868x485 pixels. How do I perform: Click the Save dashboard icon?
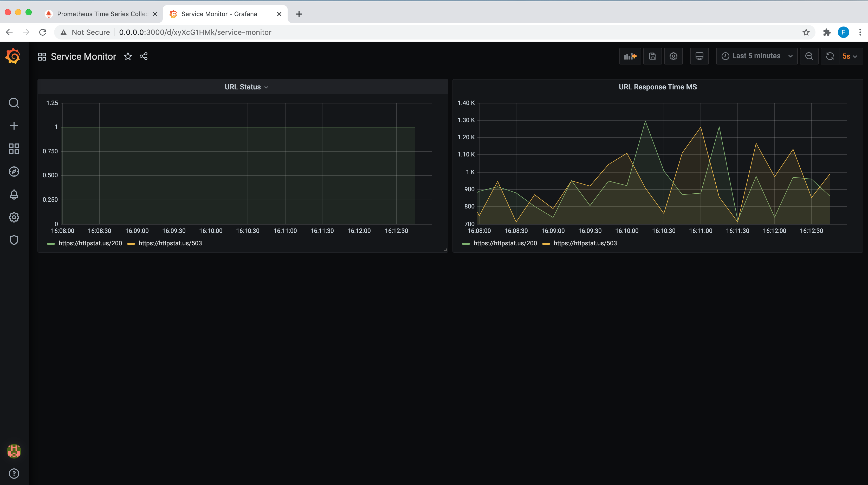[652, 56]
